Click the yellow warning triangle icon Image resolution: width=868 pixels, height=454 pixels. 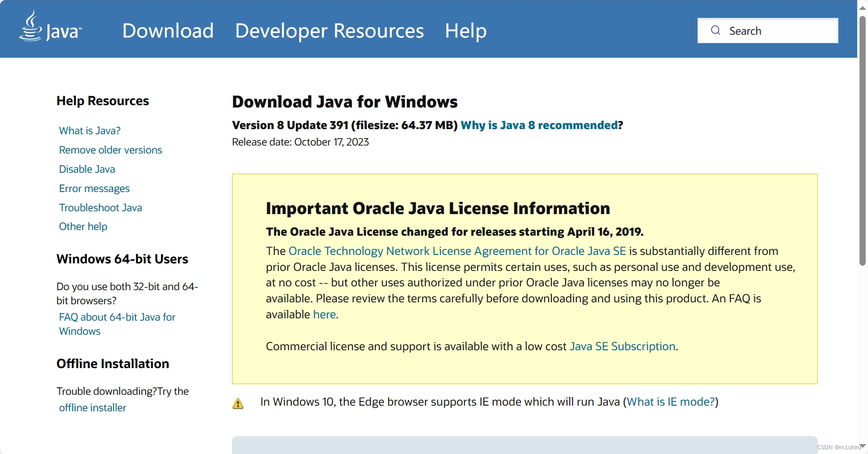click(238, 404)
